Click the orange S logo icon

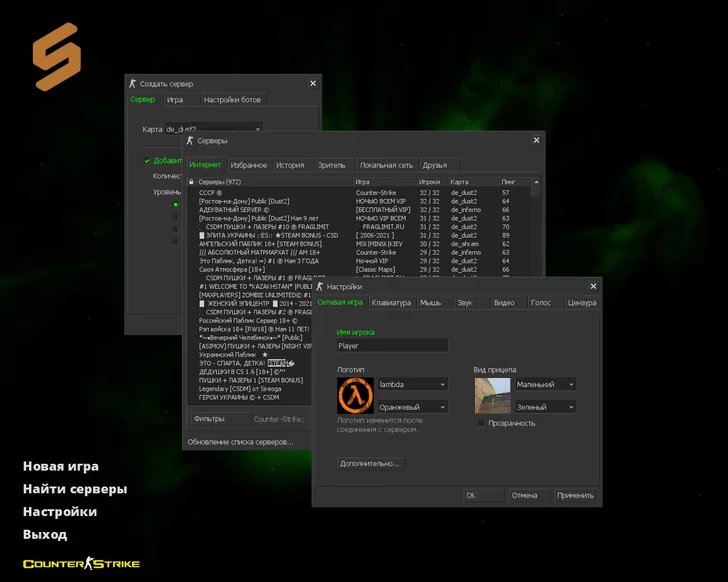(x=56, y=56)
